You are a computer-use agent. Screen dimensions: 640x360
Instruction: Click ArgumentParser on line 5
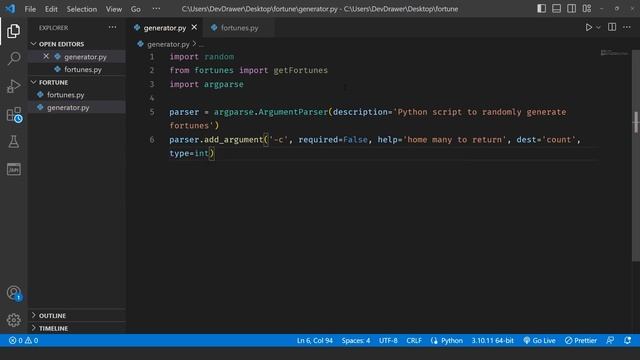pyautogui.click(x=293, y=112)
